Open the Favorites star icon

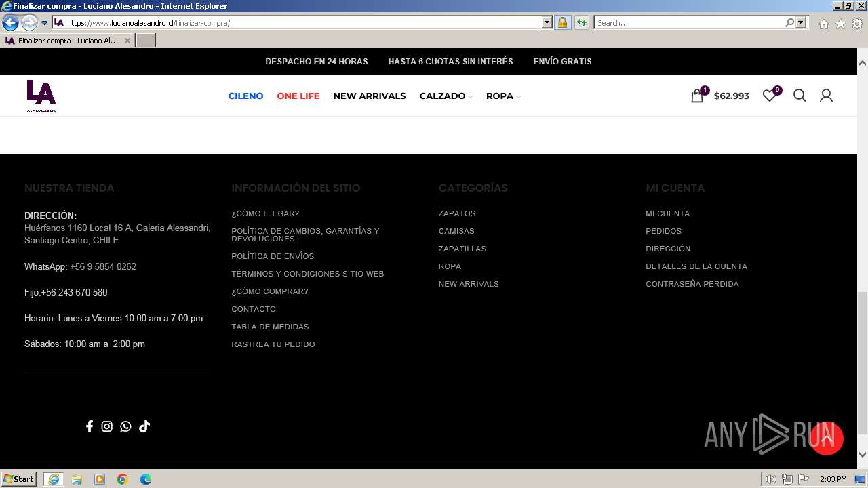click(x=840, y=24)
